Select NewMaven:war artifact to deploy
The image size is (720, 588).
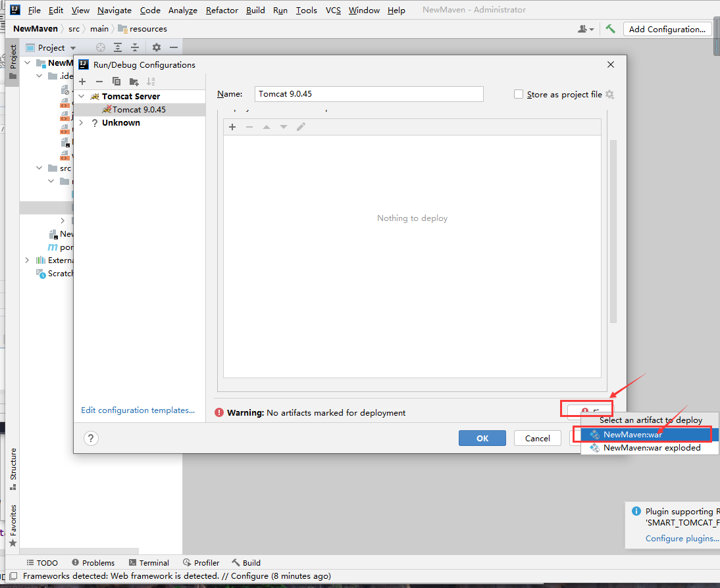pos(650,434)
